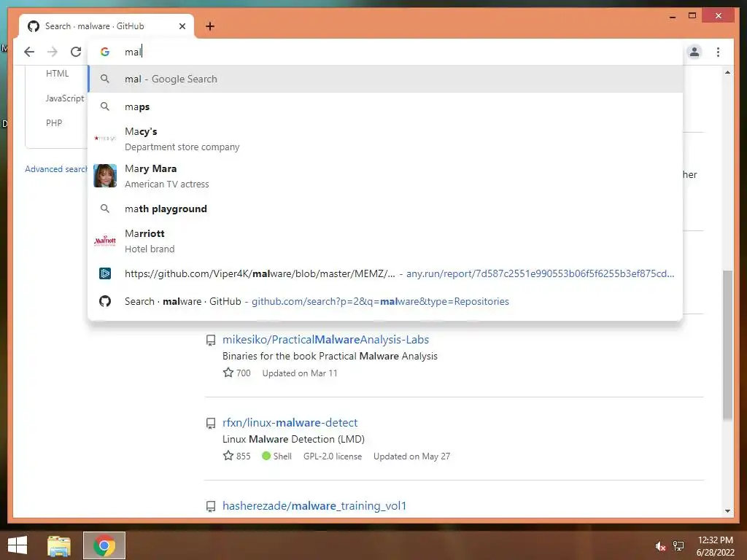747x560 pixels.
Task: Click the magnifier icon beside 'math playground'
Action: point(105,209)
